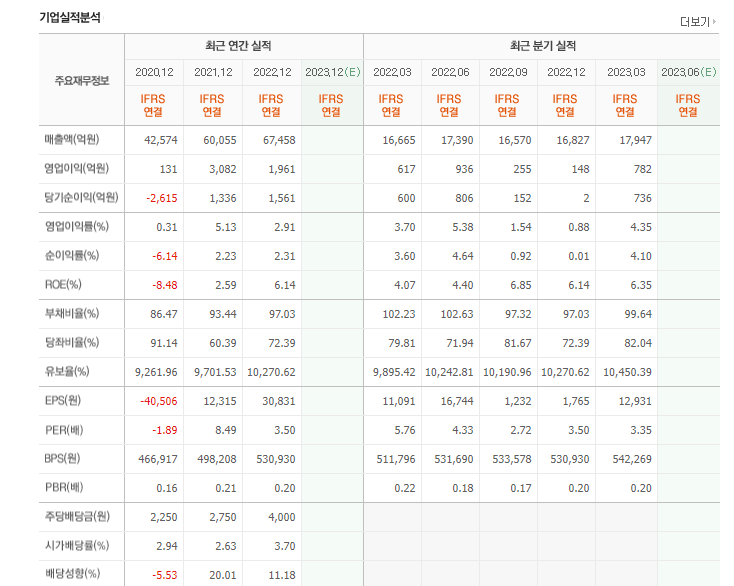Screen dimensions: 734x586
Task: Select the ROE(%) row label
Action: (63, 285)
